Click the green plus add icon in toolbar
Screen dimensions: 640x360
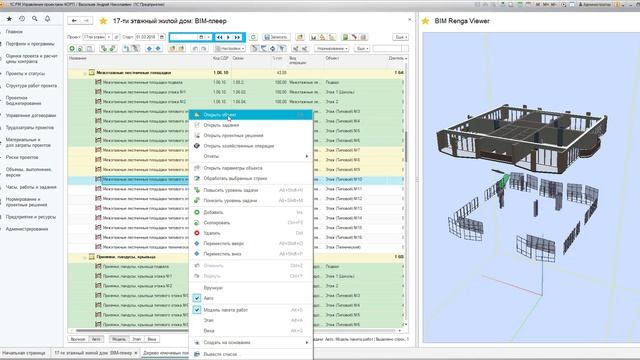pos(72,49)
